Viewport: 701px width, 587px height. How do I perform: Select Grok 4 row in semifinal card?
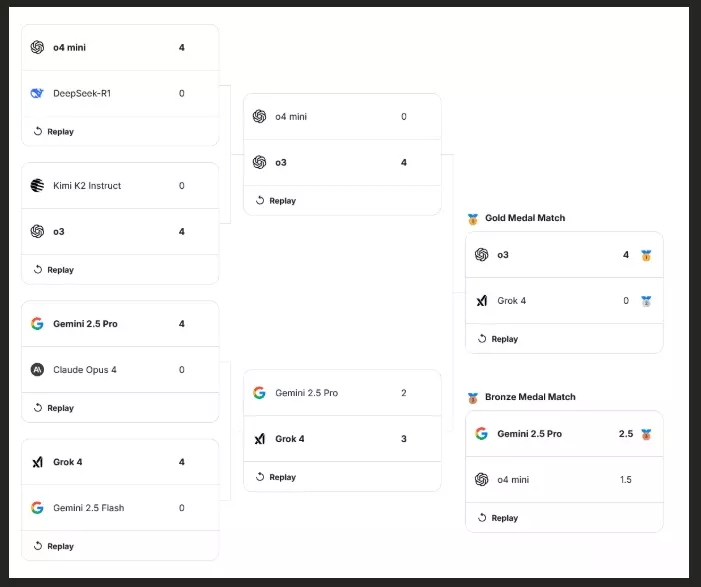click(x=342, y=439)
